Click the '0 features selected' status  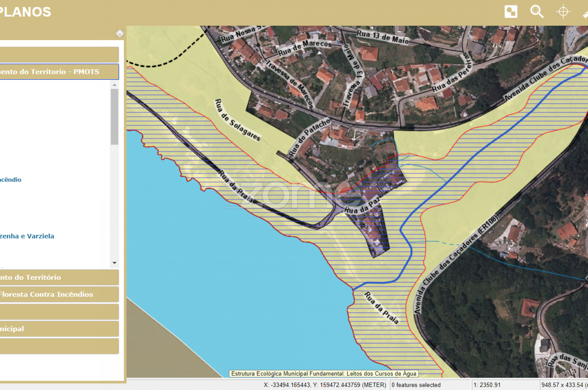click(416, 385)
